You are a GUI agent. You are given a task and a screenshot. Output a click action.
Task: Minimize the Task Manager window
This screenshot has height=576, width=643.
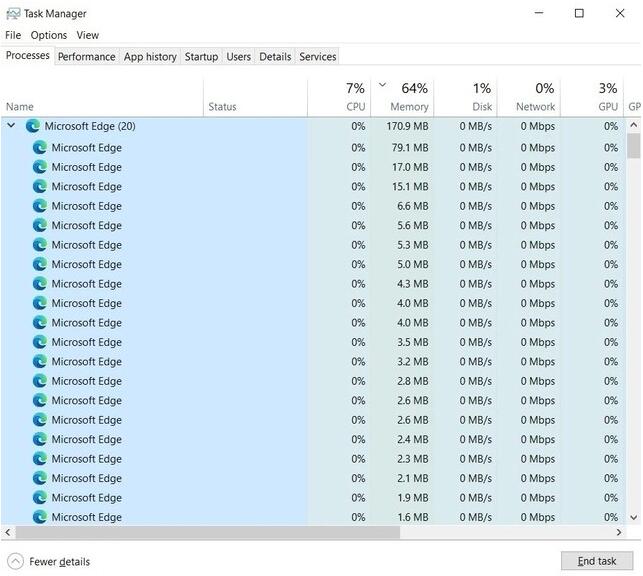pyautogui.click(x=539, y=14)
